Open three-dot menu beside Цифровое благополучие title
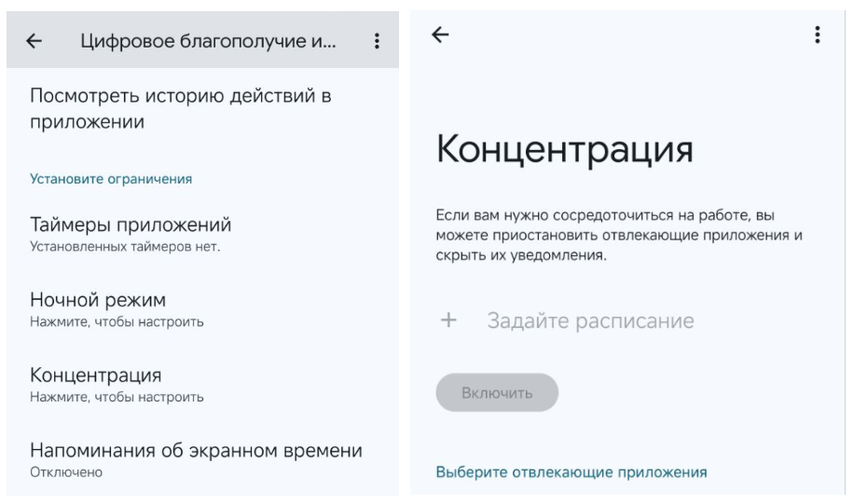 377,41
